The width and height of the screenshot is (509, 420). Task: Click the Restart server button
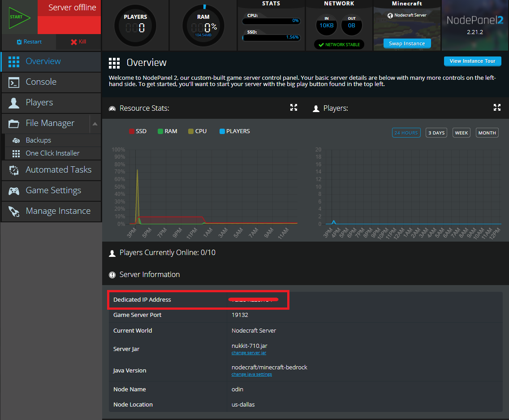(29, 42)
